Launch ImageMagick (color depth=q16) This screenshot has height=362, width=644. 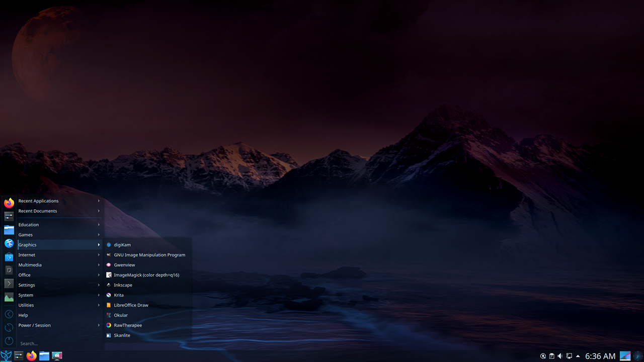[x=148, y=275]
